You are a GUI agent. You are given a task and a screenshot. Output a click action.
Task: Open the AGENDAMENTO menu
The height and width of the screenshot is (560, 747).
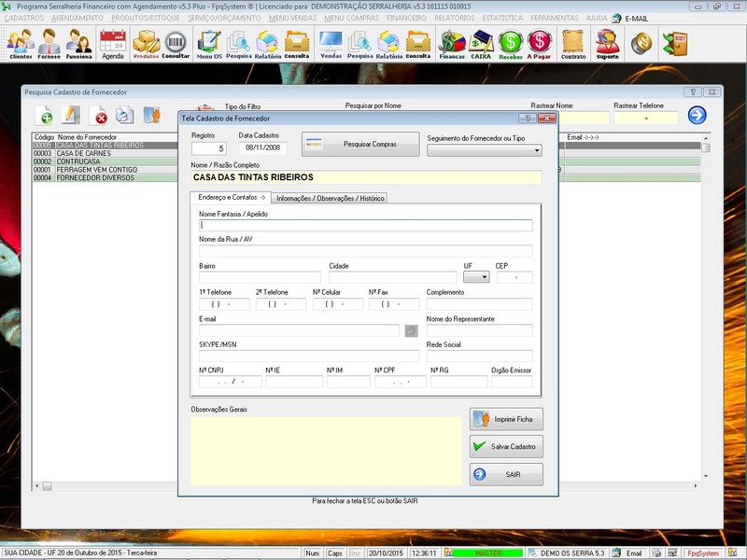(x=78, y=18)
